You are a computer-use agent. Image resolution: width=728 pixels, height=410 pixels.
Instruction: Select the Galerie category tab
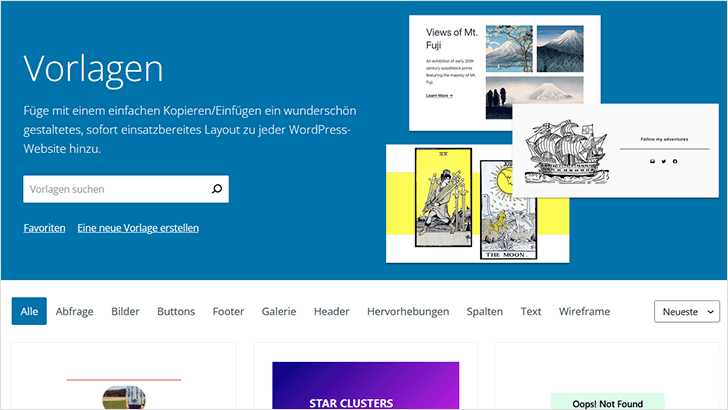(x=279, y=311)
